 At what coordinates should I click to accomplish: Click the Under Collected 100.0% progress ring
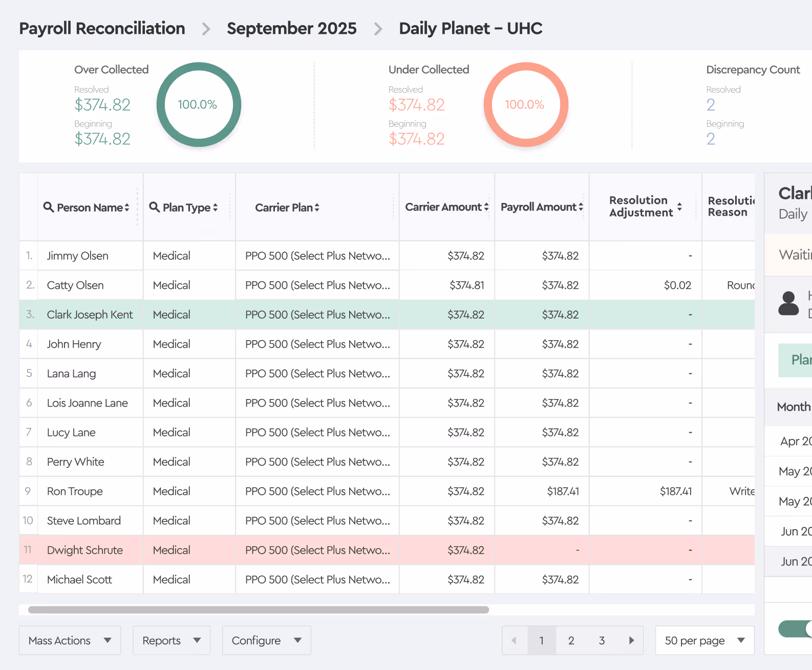[x=526, y=104]
